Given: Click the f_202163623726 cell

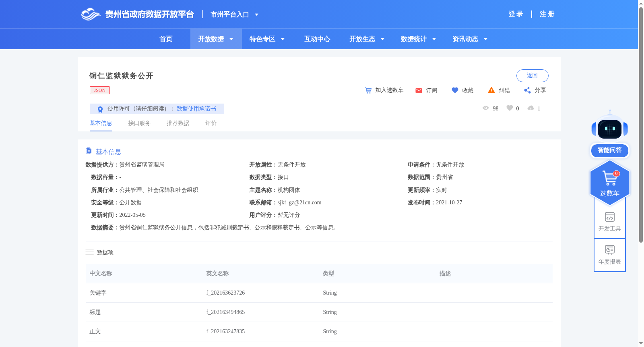Looking at the screenshot, I should [225, 293].
